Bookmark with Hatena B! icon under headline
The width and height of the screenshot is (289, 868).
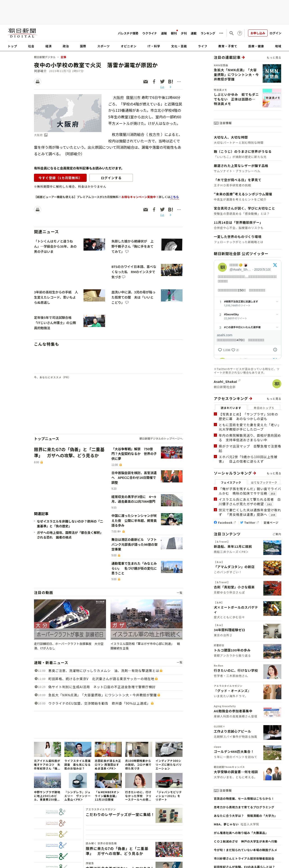click(171, 82)
